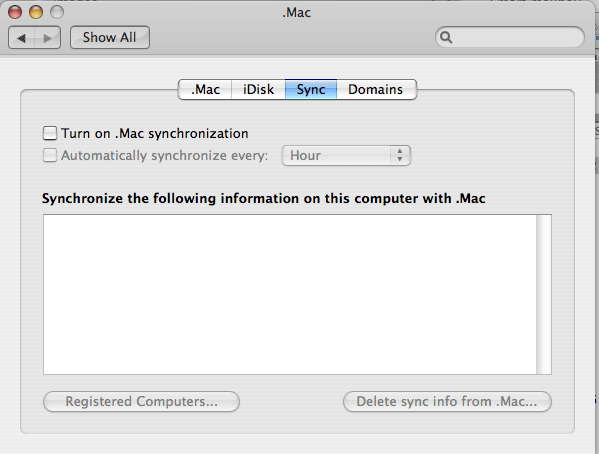
Task: Click the magnifying glass search icon
Action: pos(446,37)
